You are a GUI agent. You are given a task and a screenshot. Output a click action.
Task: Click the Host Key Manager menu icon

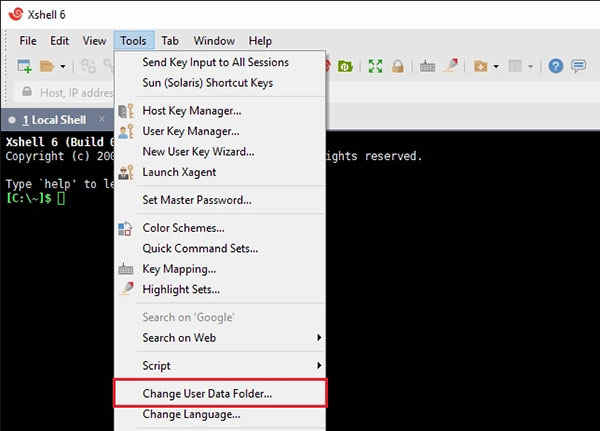click(126, 111)
